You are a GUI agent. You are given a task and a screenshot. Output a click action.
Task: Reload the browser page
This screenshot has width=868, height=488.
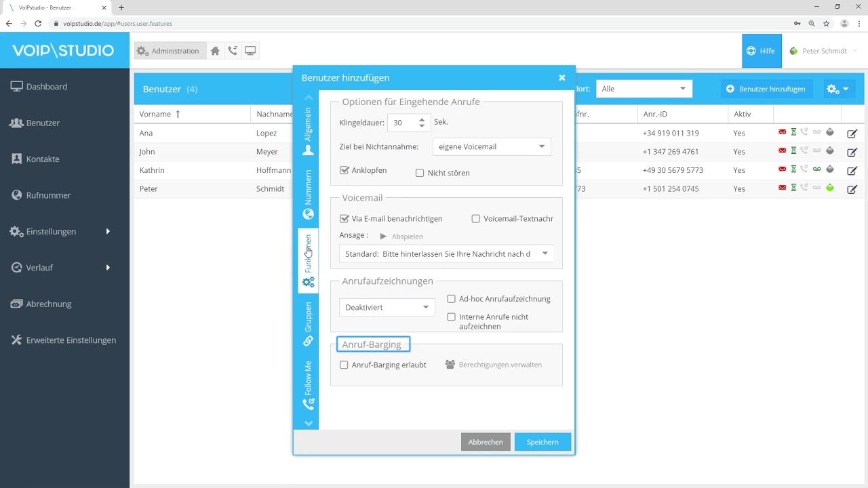point(38,23)
